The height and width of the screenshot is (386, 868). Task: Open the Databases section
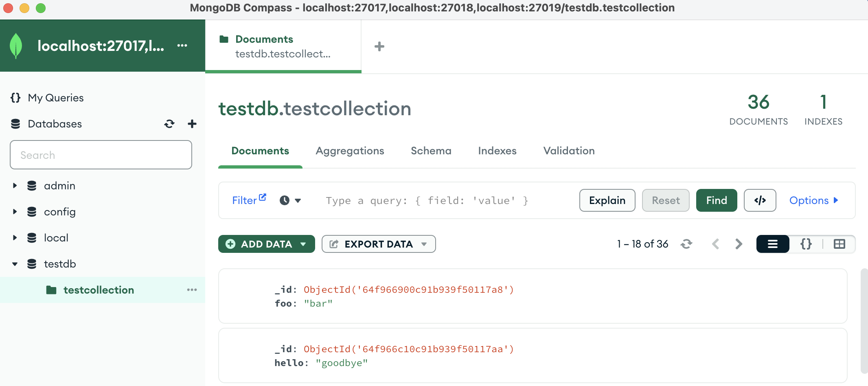[55, 124]
